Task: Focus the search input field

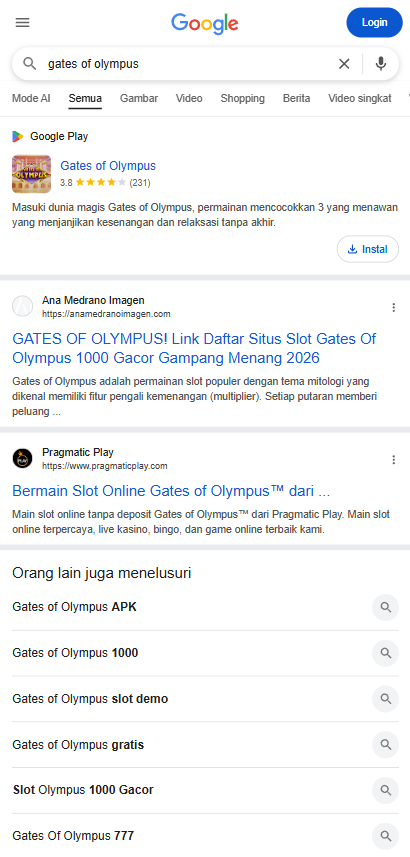Action: tap(186, 64)
